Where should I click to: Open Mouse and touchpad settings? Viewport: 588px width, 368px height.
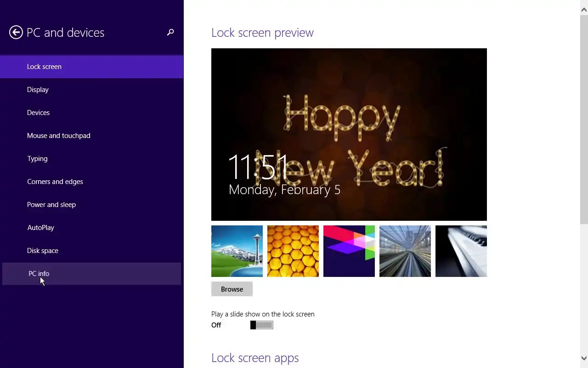92,136
